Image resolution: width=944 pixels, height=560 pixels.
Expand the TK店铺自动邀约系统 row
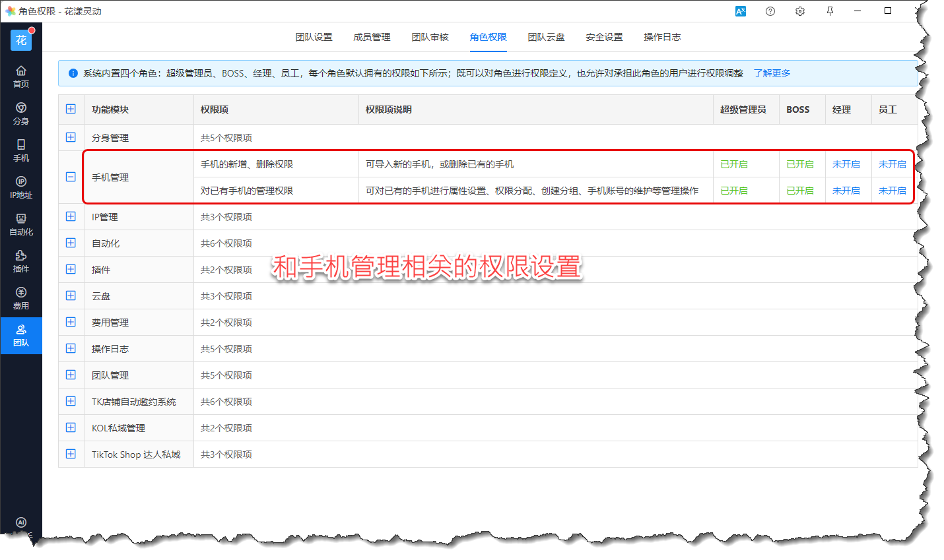[71, 401]
